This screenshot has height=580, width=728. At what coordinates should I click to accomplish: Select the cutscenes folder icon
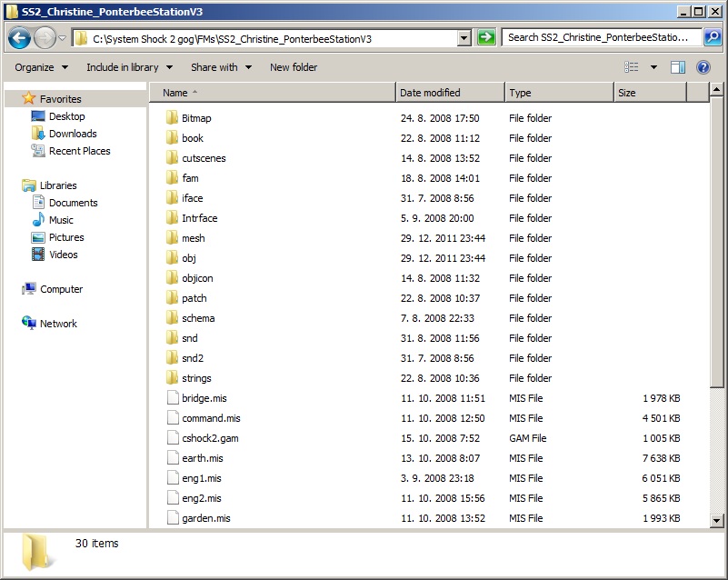[173, 158]
